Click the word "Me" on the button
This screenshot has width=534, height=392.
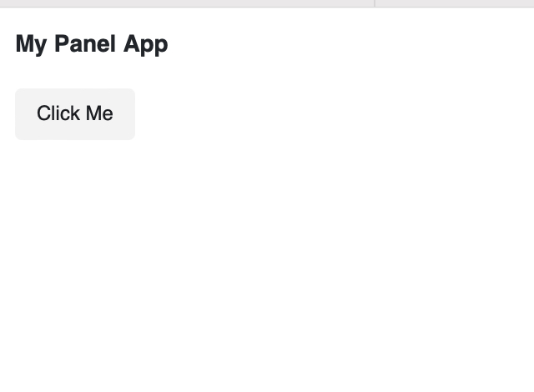point(98,114)
